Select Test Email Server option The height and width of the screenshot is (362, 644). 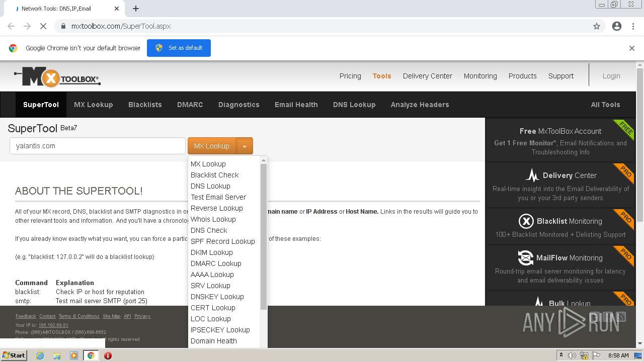(x=218, y=197)
